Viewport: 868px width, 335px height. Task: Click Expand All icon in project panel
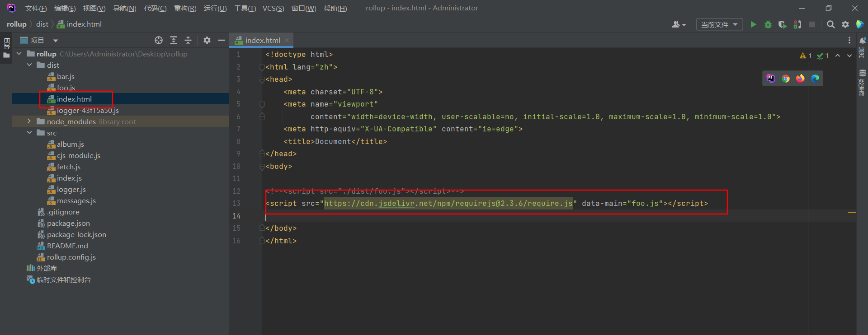(174, 40)
